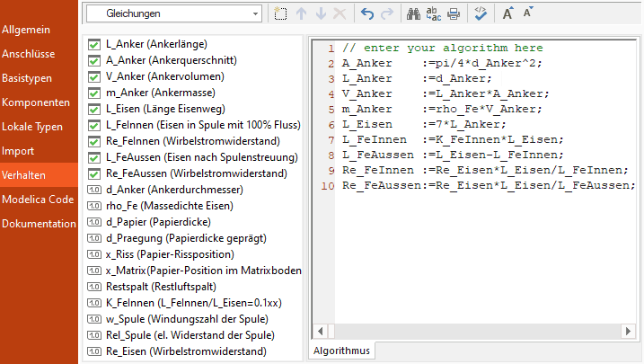
Task: Increase editor font size
Action: click(x=508, y=14)
